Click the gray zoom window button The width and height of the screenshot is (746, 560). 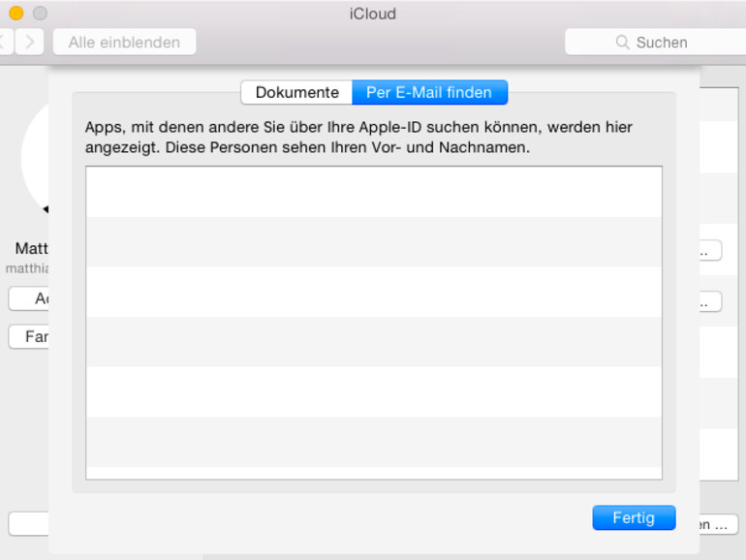40,14
